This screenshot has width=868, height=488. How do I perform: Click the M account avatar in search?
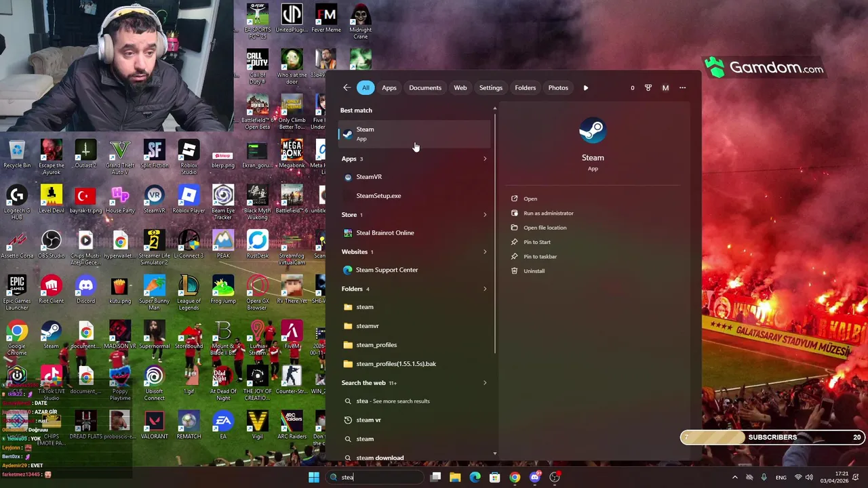pyautogui.click(x=665, y=87)
